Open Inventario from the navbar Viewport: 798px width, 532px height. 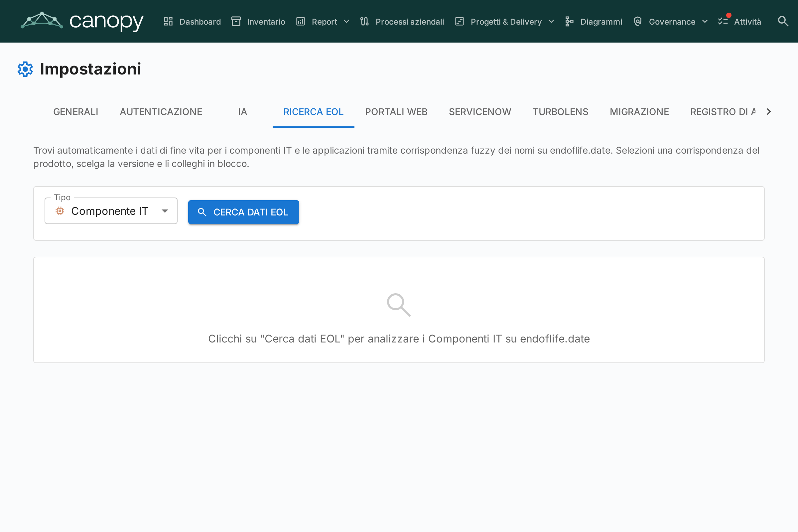pos(266,22)
